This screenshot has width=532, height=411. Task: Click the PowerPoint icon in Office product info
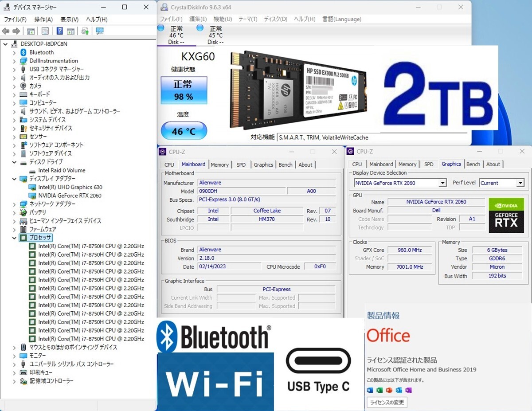pyautogui.click(x=389, y=390)
